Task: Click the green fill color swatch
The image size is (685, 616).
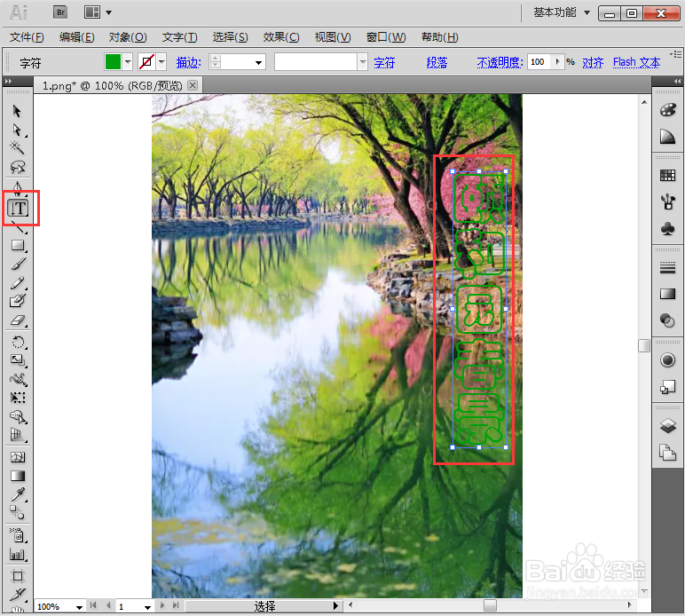Action: 113,61
